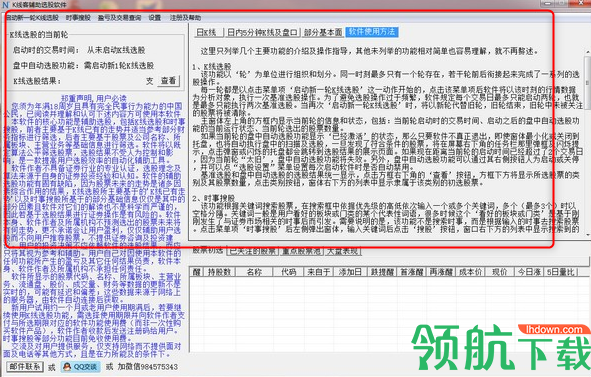Viewport: 591px width, 377px height.
Task: Sort by the 来自于 column header
Action: pos(319,272)
